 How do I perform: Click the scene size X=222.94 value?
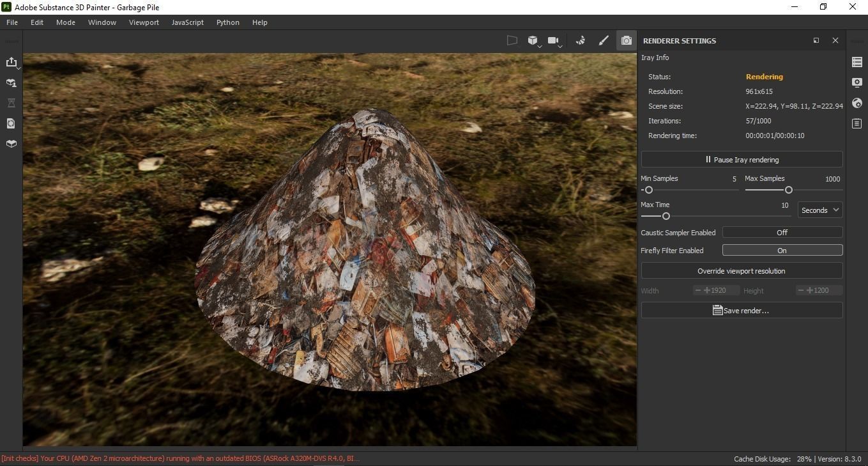point(794,106)
